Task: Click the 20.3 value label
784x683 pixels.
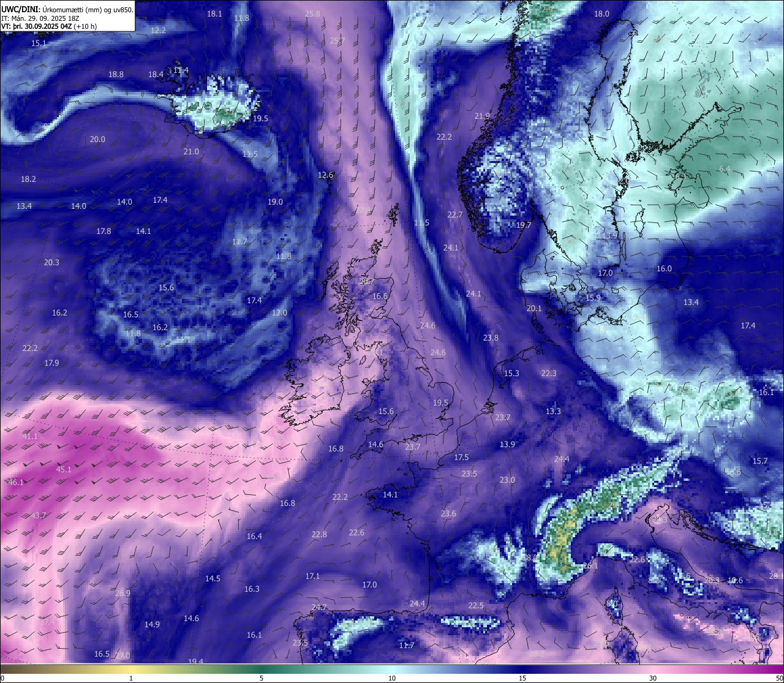Action: tap(51, 262)
